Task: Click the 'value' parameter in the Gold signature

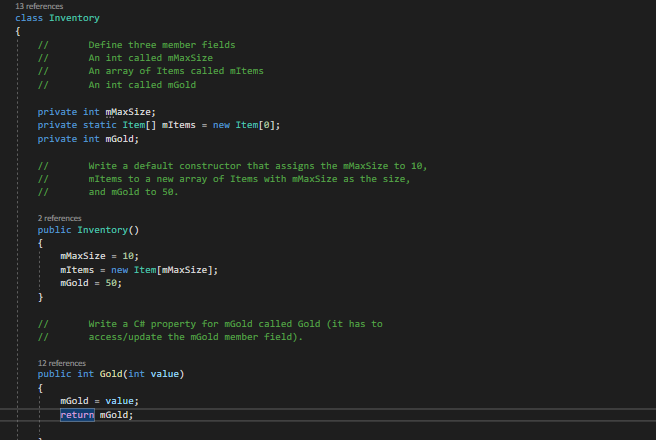Action: coord(164,374)
